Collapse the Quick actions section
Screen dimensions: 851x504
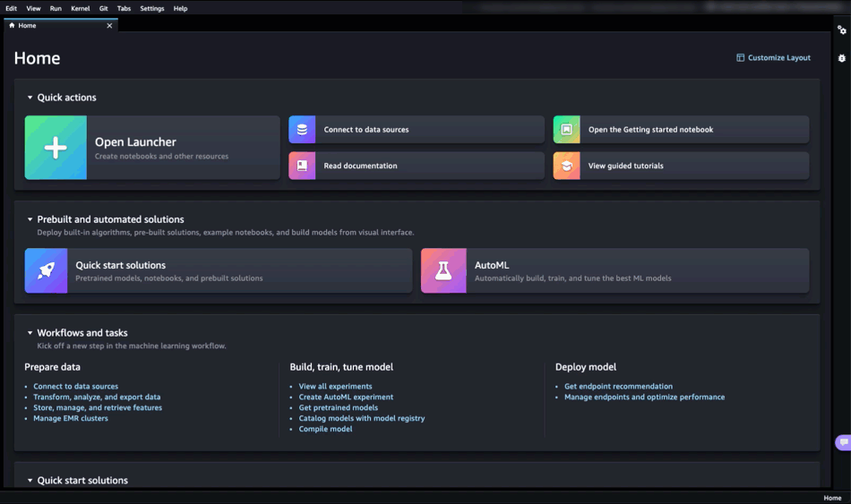point(30,98)
